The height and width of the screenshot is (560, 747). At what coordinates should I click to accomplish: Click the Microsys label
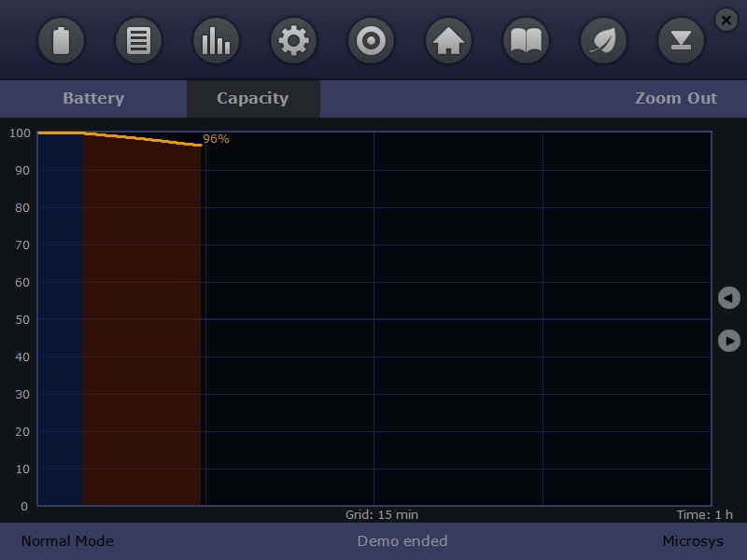click(692, 540)
